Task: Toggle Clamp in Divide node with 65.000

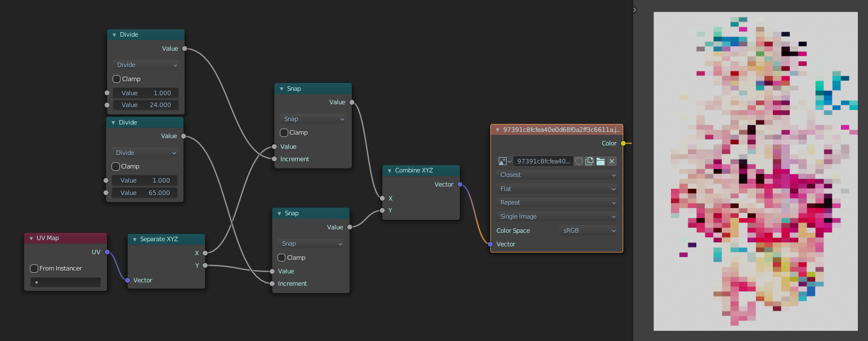Action: pyautogui.click(x=115, y=166)
